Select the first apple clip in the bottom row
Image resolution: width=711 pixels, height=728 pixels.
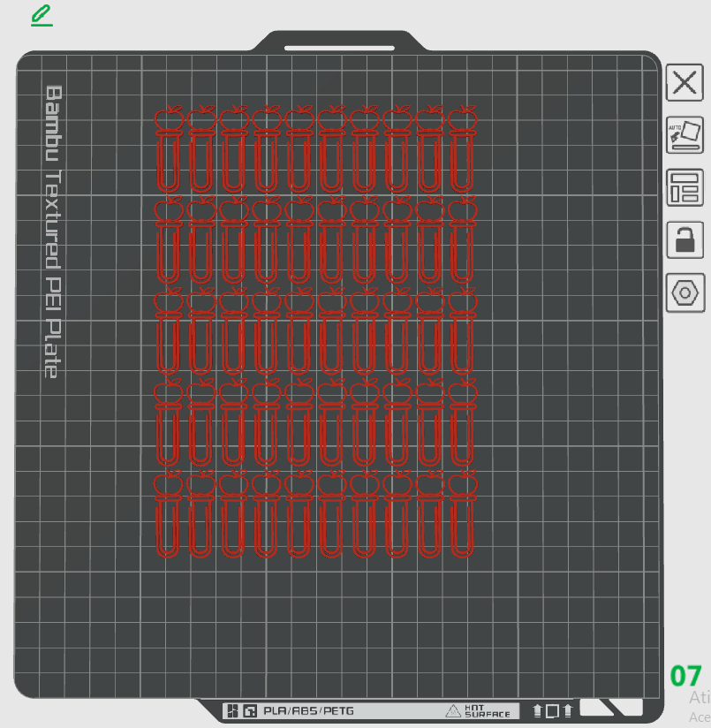(168, 513)
